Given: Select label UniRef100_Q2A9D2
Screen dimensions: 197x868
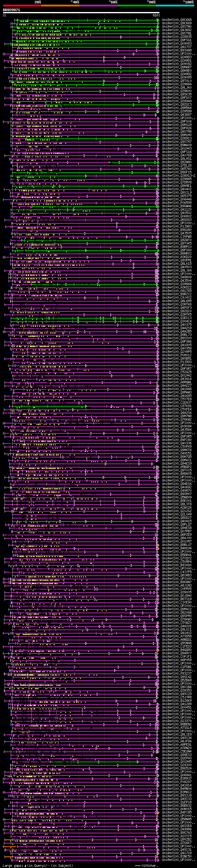Looking at the screenshot, I should [177, 74].
